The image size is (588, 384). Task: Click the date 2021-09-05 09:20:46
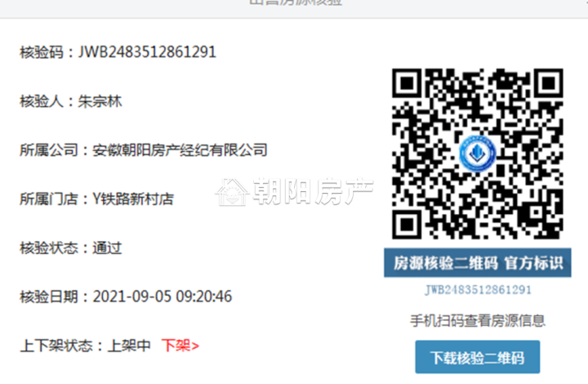(x=163, y=297)
